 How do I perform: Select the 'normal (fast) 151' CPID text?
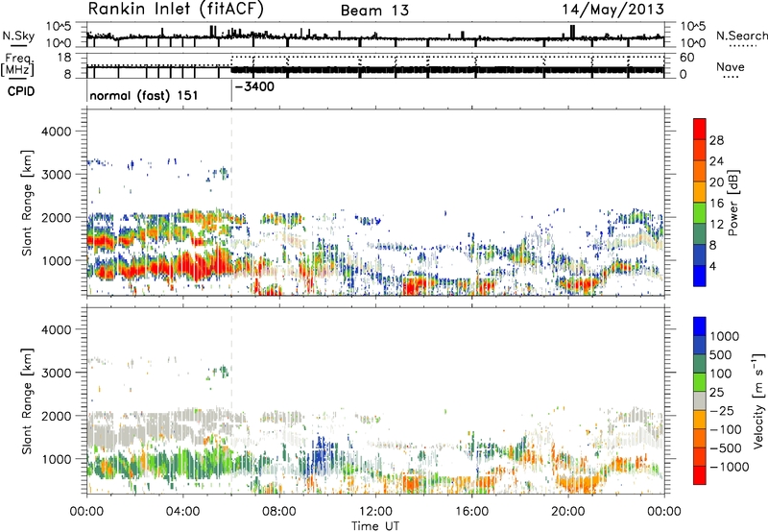coord(143,95)
